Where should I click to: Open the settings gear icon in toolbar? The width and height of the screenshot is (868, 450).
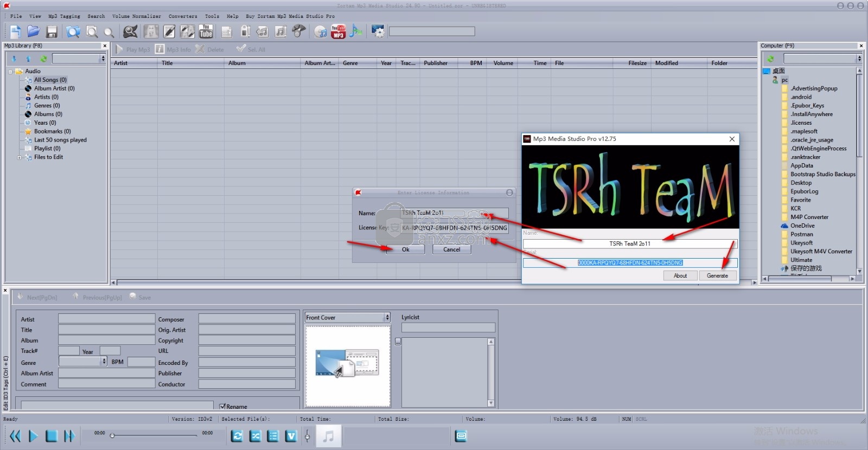point(378,31)
